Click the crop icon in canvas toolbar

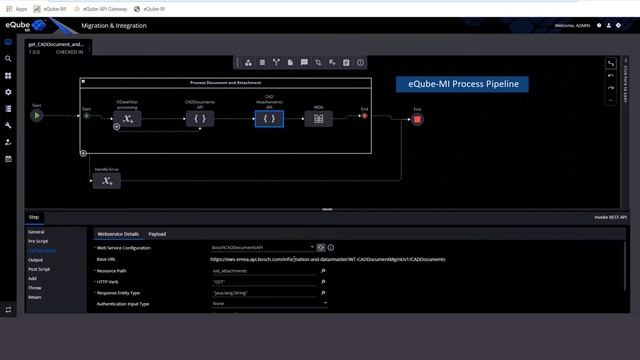[318, 62]
